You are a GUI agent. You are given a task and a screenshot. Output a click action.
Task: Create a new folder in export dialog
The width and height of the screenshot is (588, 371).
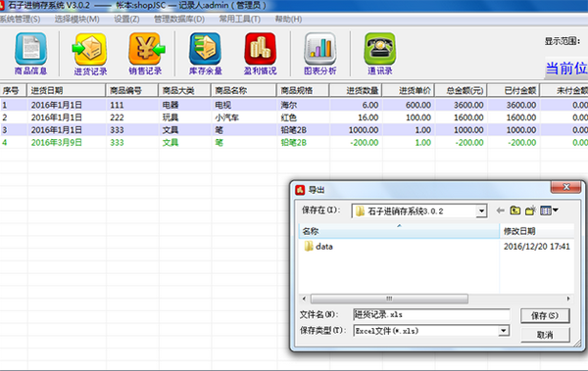530,210
